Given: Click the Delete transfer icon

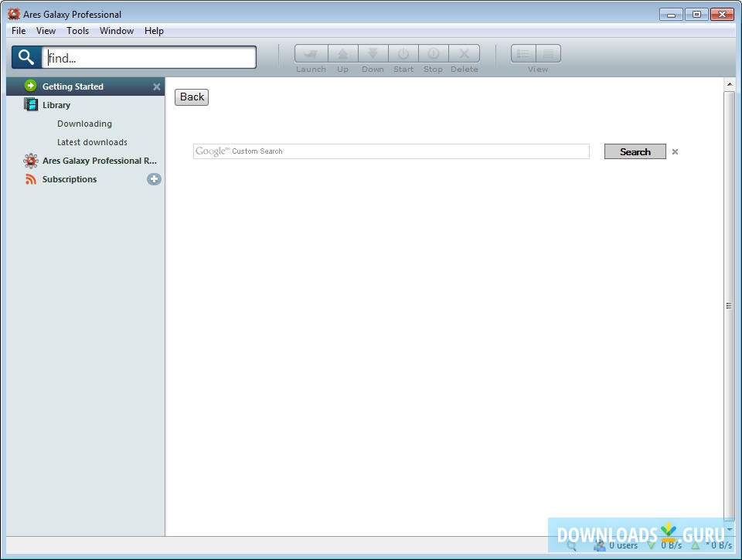Looking at the screenshot, I should [x=464, y=53].
